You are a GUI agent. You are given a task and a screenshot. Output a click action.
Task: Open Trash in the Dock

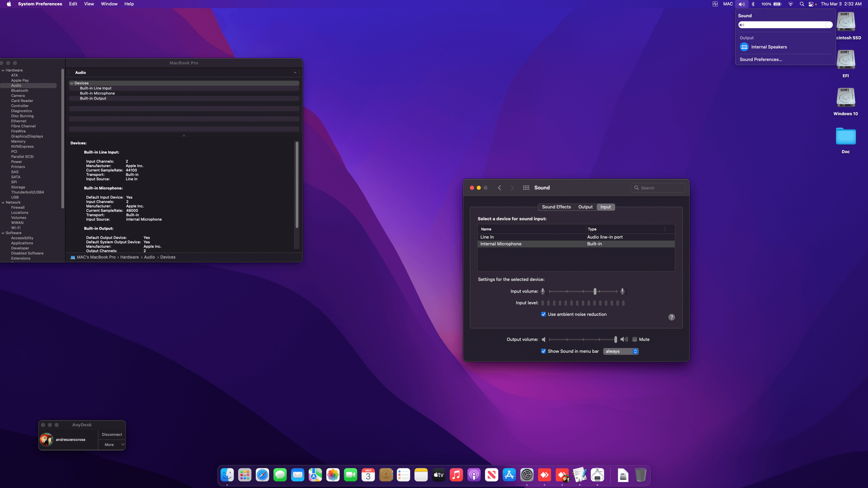(x=640, y=475)
